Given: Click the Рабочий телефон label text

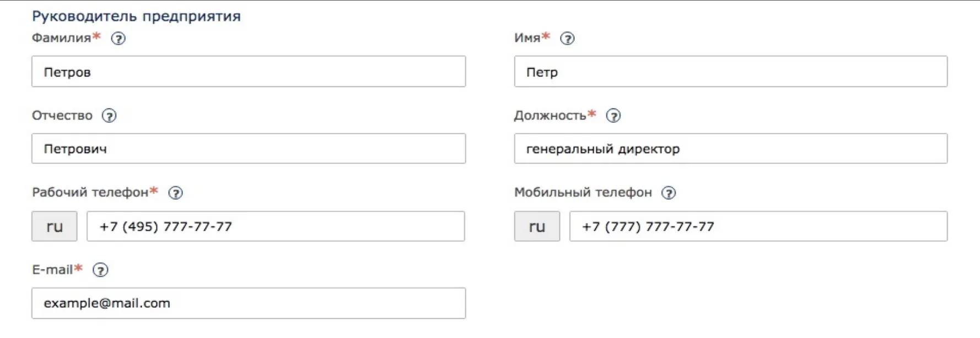Looking at the screenshot, I should (x=90, y=193).
